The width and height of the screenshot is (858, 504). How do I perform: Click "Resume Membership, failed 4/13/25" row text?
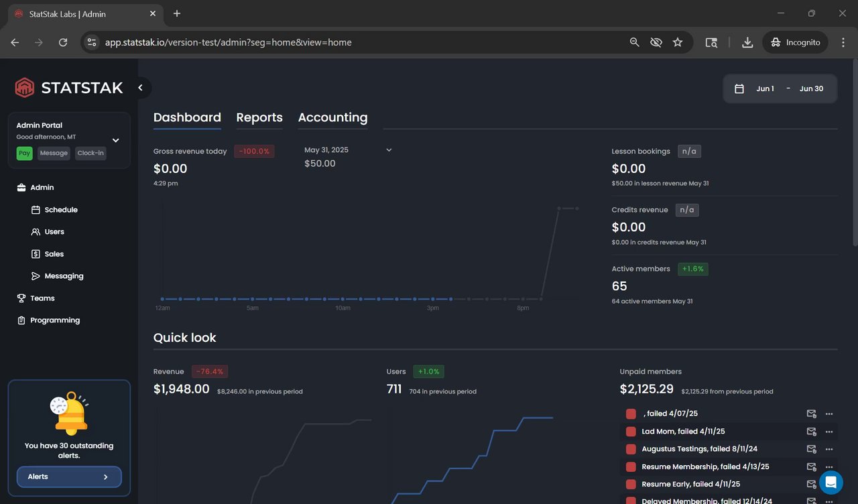pos(705,466)
